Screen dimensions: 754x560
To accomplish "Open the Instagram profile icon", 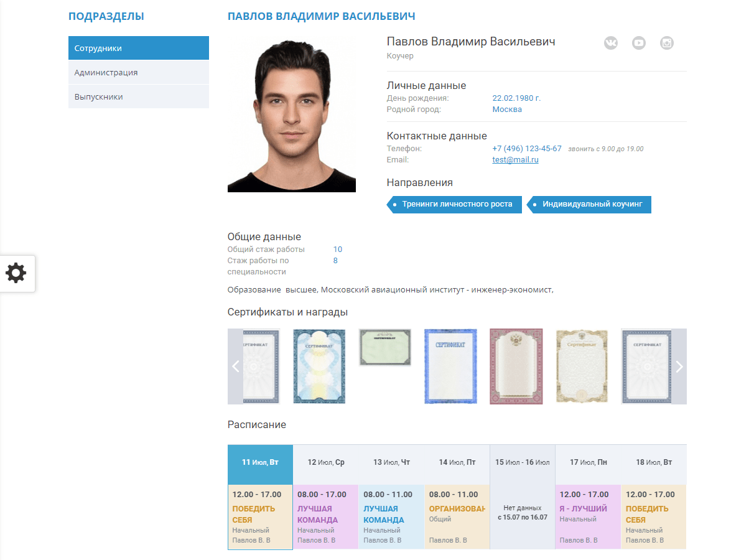I will coord(667,43).
